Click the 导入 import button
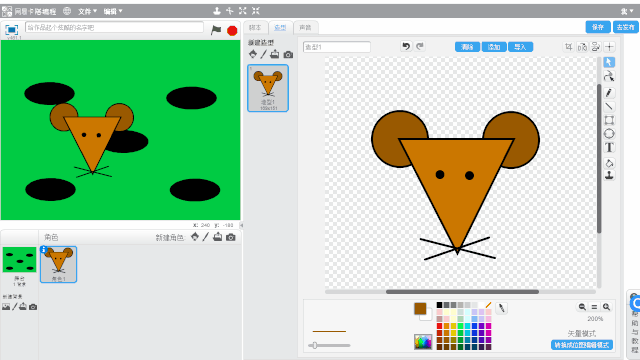 tap(520, 47)
